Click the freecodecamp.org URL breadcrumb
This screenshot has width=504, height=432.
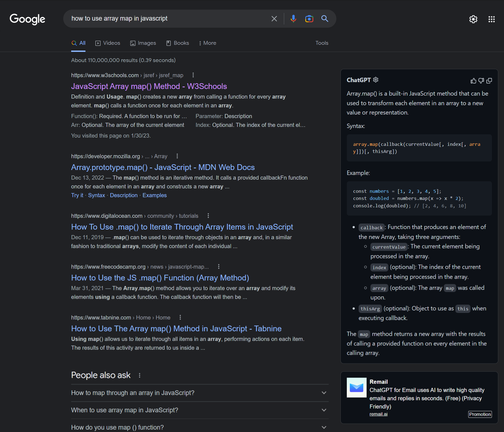(x=140, y=267)
